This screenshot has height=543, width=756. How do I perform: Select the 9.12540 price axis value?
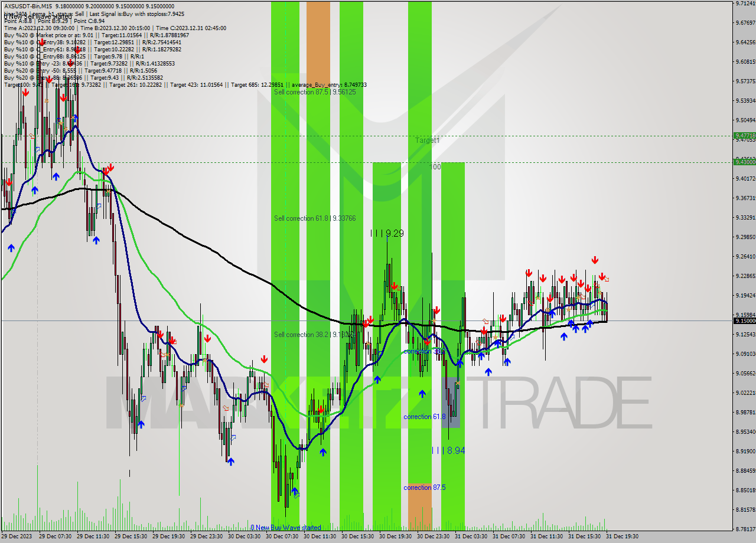click(745, 335)
